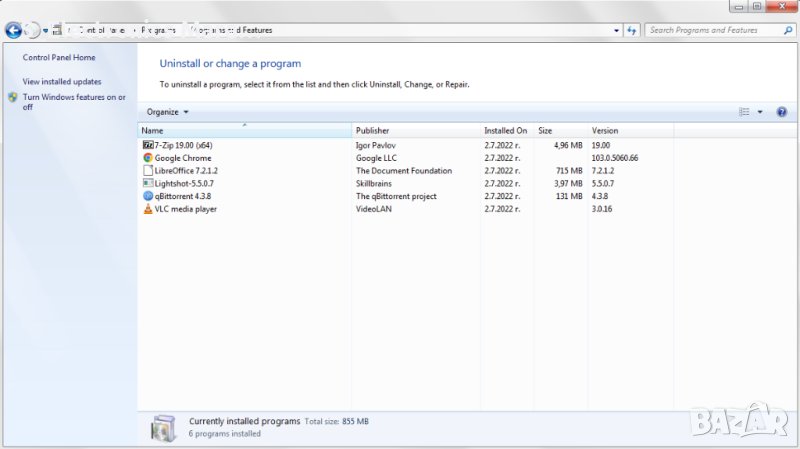Click the 7-Zip program icon
The image size is (800, 449).
point(148,145)
